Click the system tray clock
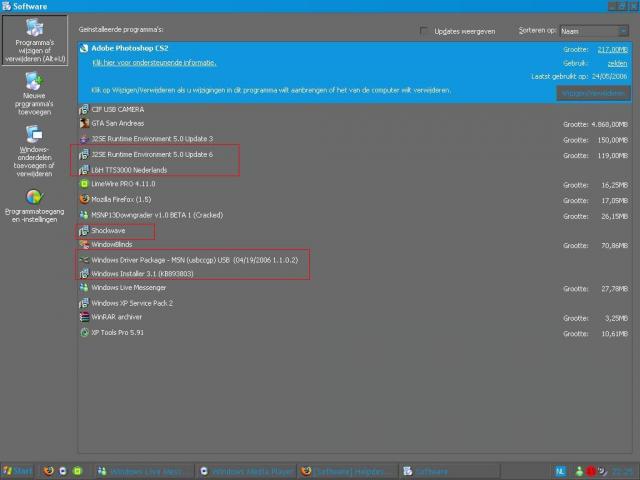The image size is (640, 480). point(622,471)
